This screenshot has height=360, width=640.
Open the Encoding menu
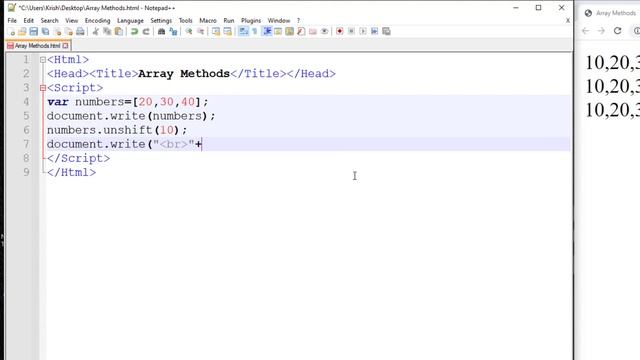click(x=98, y=20)
